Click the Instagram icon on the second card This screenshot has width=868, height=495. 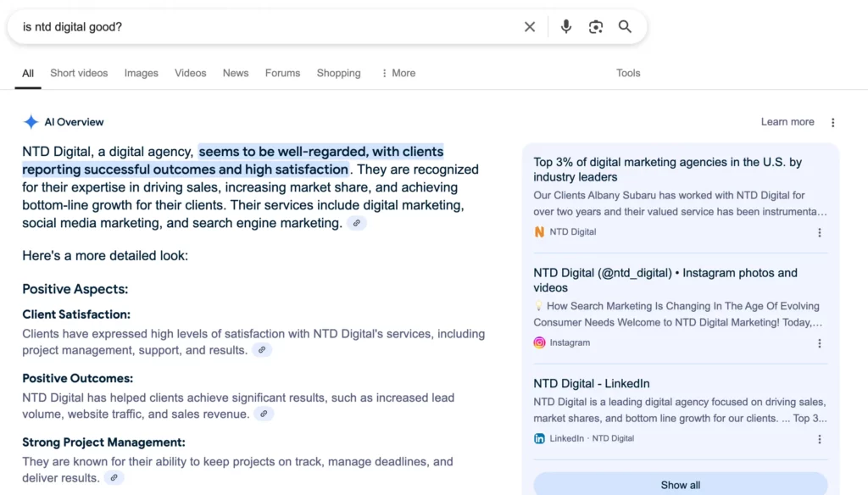click(x=540, y=342)
